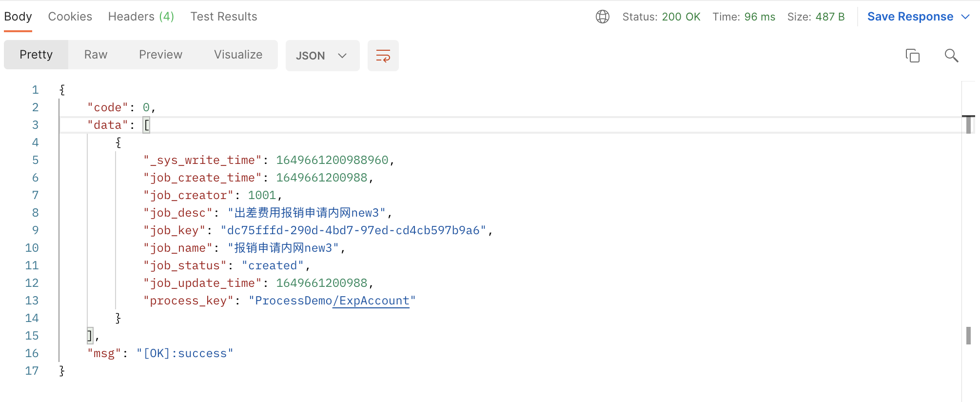Click line number 9 in the gutter
980x402 pixels.
point(35,230)
